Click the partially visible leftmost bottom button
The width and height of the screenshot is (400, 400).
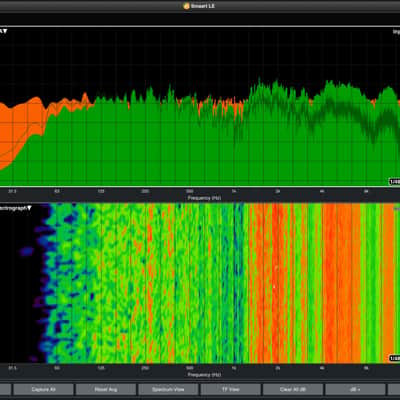pyautogui.click(x=5, y=389)
